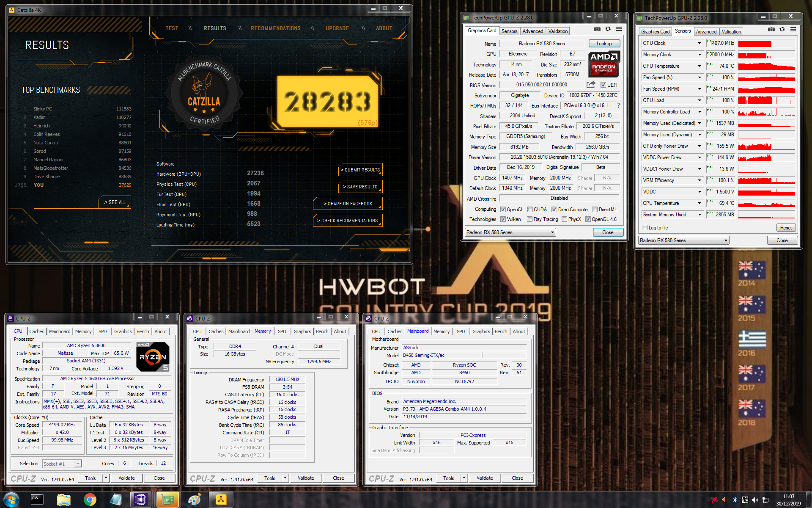
Task: Click SUBMIT RESULTS in Catzilla
Action: coord(360,170)
